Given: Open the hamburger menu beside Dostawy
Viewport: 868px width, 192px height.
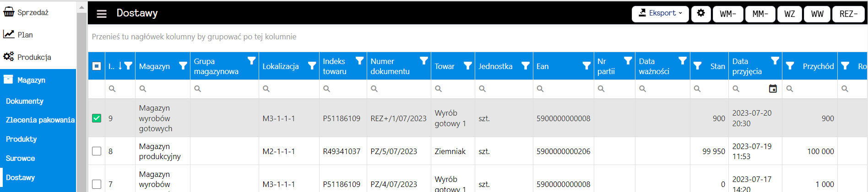Looking at the screenshot, I should 102,14.
